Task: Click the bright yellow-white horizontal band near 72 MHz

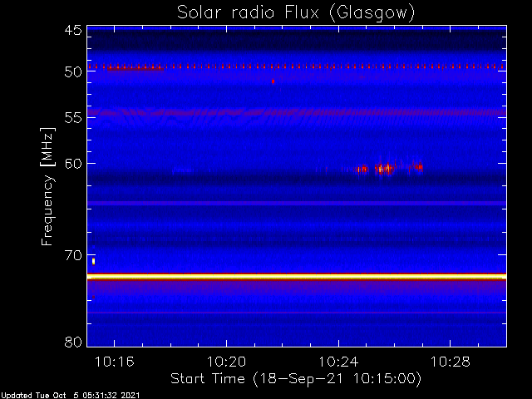Action: [297, 277]
